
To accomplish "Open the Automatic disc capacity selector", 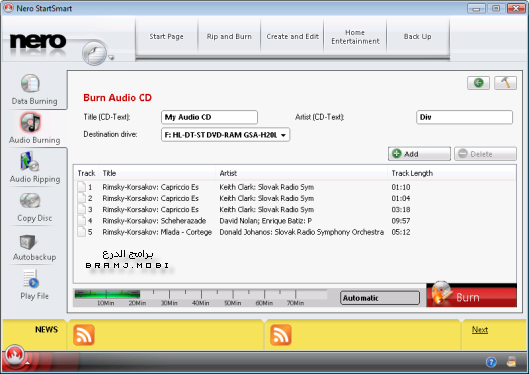I will 380,298.
